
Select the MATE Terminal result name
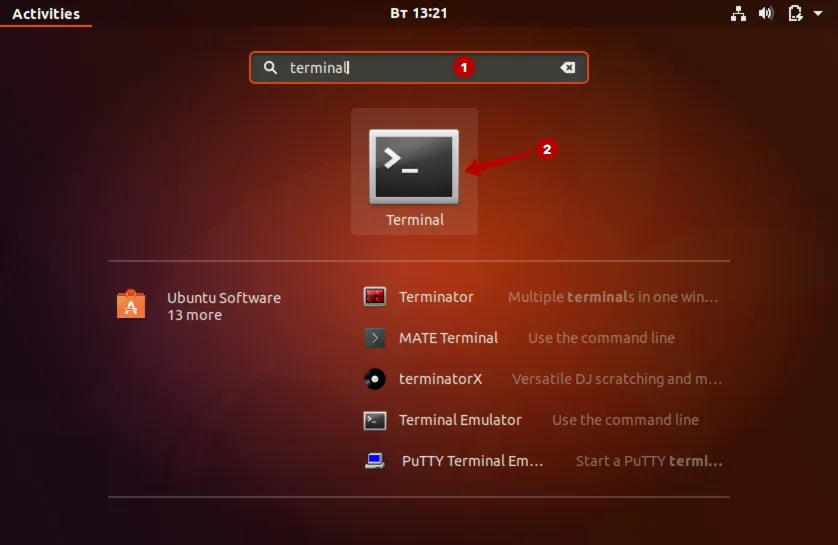[x=448, y=338]
